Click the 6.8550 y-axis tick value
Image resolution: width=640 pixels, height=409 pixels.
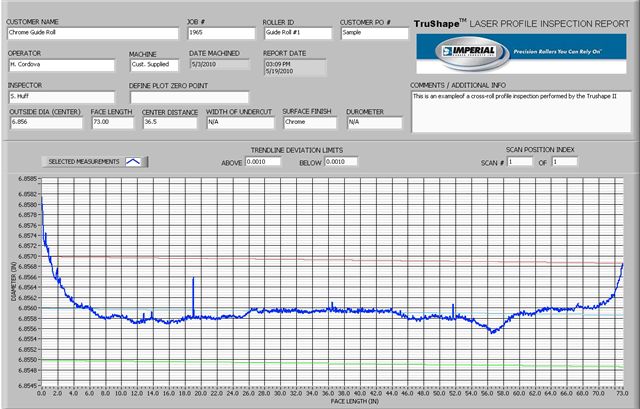pyautogui.click(x=27, y=360)
